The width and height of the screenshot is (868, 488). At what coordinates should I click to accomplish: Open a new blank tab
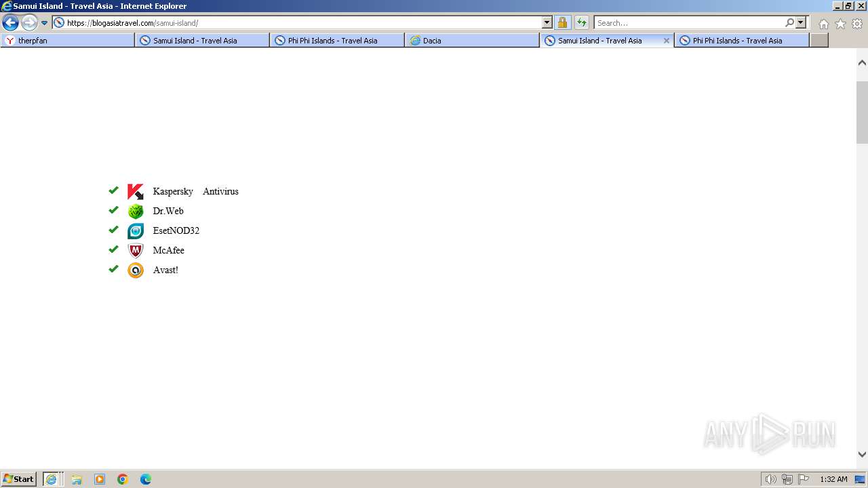point(819,41)
